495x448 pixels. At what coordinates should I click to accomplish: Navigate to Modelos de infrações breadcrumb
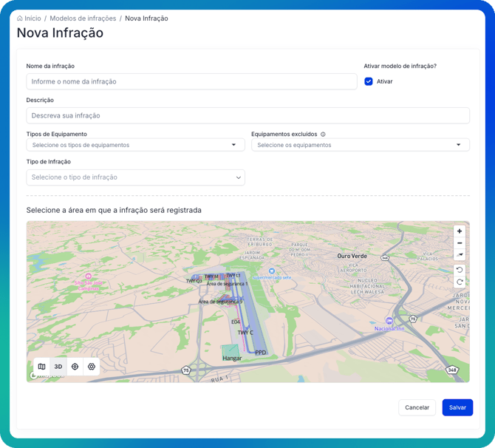[x=83, y=18]
